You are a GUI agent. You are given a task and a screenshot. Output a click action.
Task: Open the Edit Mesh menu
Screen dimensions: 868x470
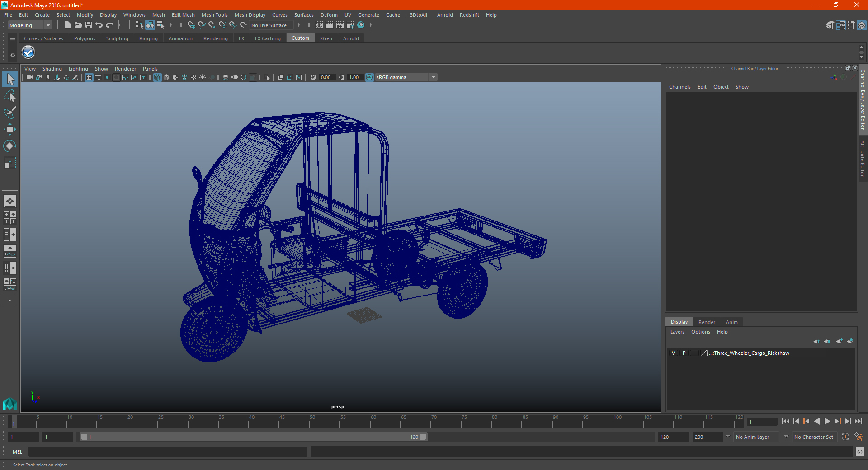click(x=183, y=15)
